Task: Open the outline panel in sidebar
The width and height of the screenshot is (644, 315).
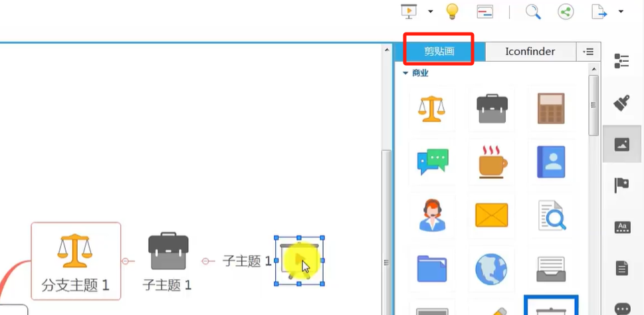Action: pyautogui.click(x=621, y=60)
